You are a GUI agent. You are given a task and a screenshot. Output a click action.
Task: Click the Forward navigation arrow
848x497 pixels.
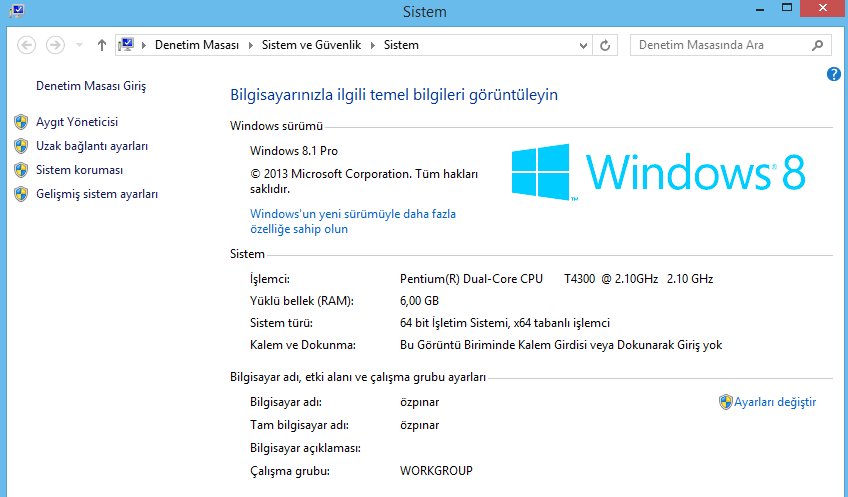click(x=55, y=45)
